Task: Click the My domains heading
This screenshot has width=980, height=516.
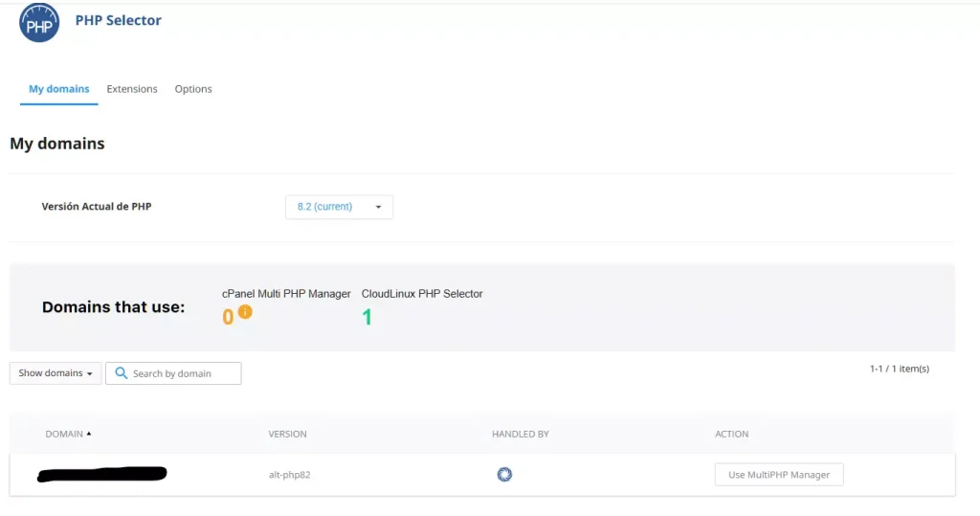Action: click(56, 144)
